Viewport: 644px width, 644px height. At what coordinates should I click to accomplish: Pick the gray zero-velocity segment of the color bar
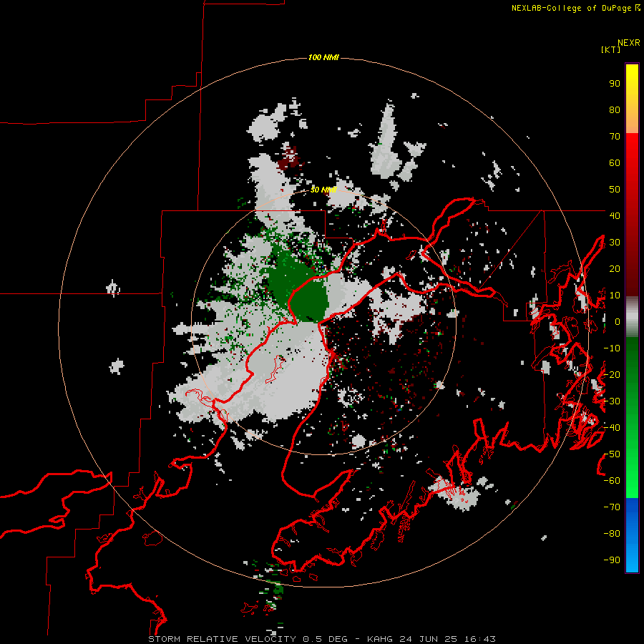click(x=632, y=317)
